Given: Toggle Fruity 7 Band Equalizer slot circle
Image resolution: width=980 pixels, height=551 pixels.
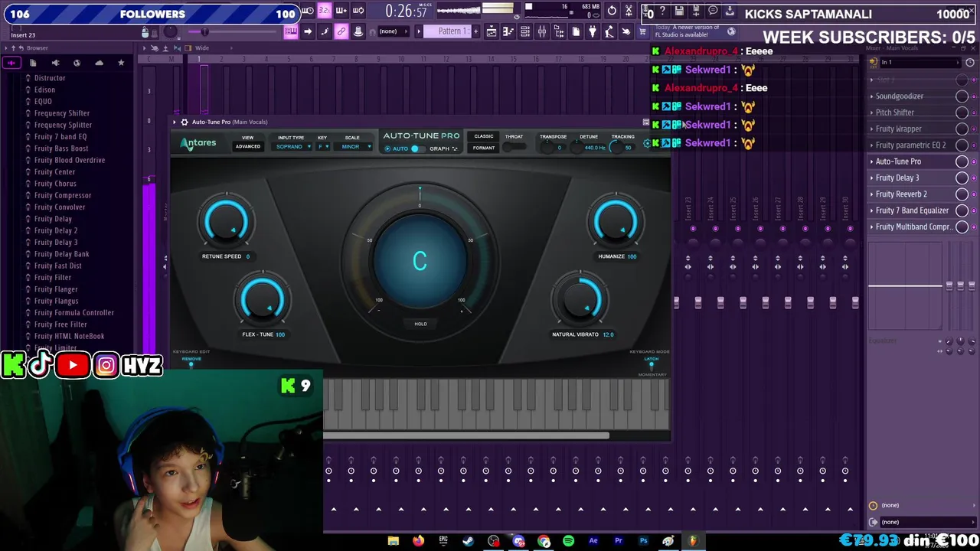Looking at the screenshot, I should click(x=962, y=210).
